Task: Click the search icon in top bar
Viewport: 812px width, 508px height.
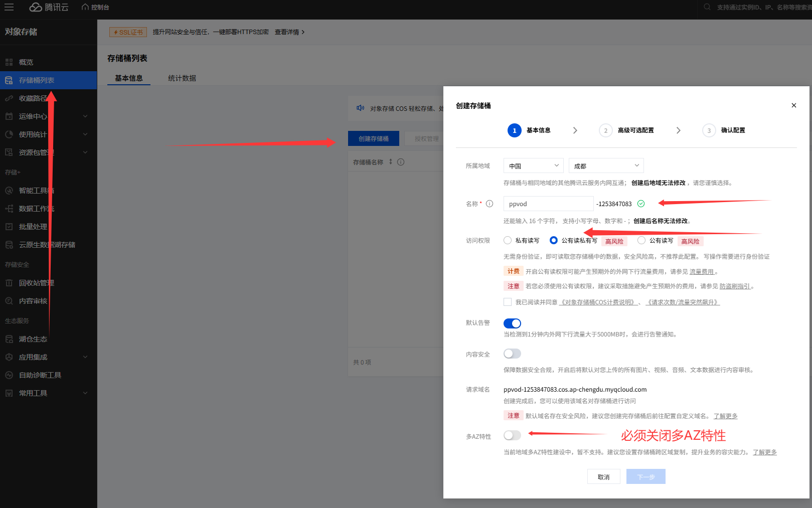Action: coord(707,7)
